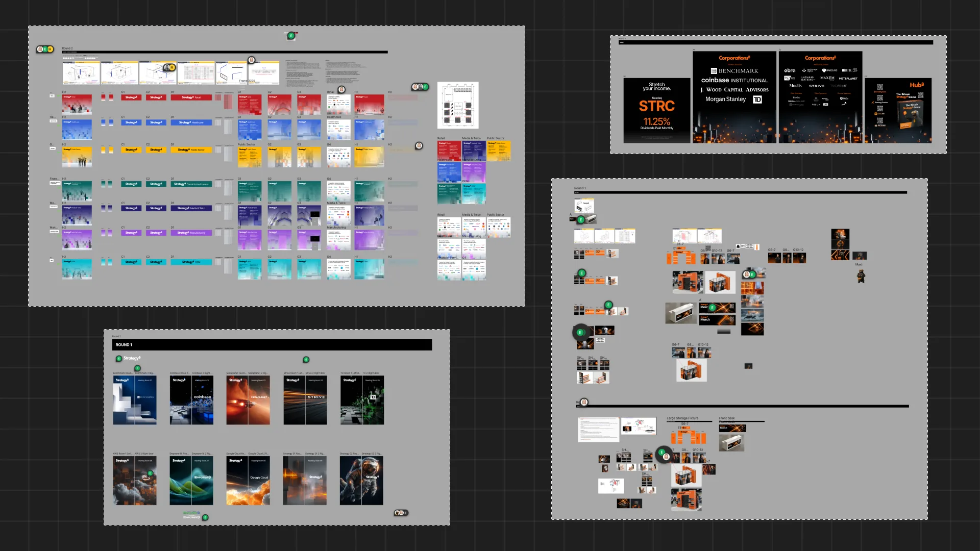Select the astronaut Strategy 02 door poster
980x551 pixels.
(361, 481)
